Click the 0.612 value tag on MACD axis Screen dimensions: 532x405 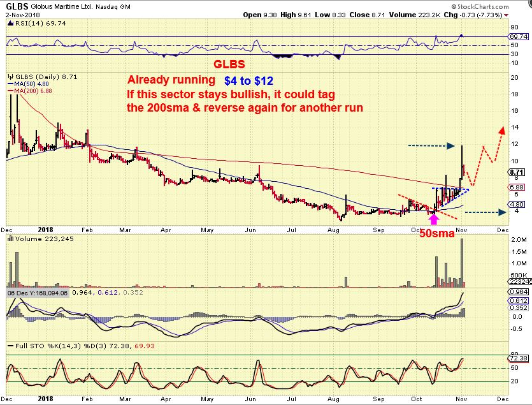[519, 300]
